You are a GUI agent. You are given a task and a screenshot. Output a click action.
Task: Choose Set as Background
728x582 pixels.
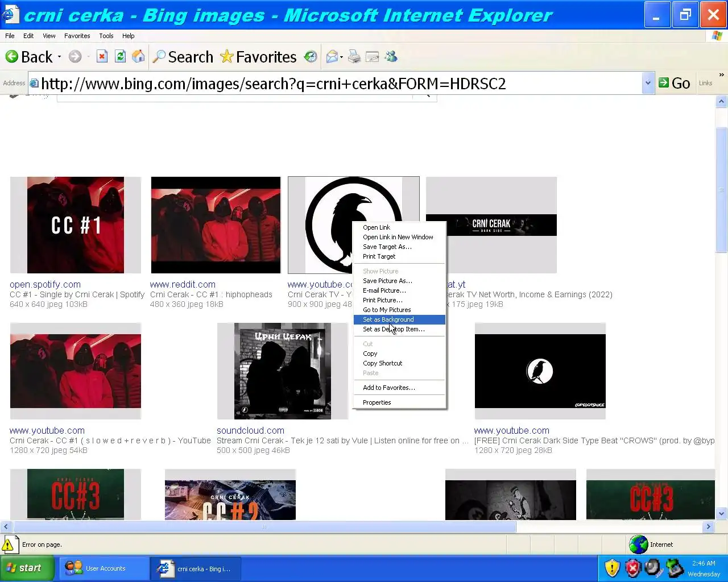click(399, 319)
